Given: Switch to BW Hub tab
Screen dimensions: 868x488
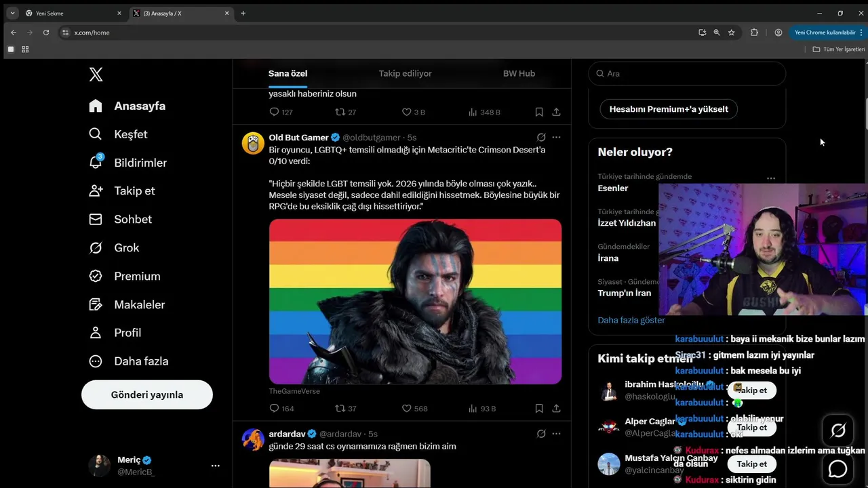Looking at the screenshot, I should [x=519, y=73].
